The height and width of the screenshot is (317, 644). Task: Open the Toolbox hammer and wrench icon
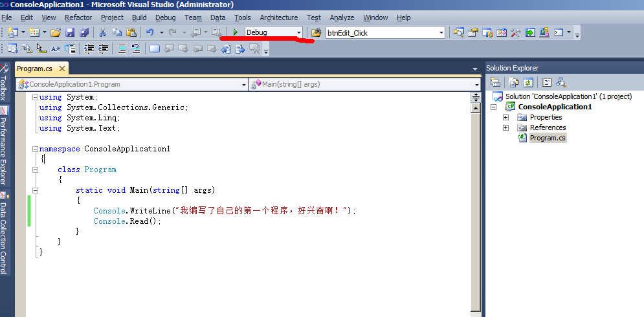point(515,32)
